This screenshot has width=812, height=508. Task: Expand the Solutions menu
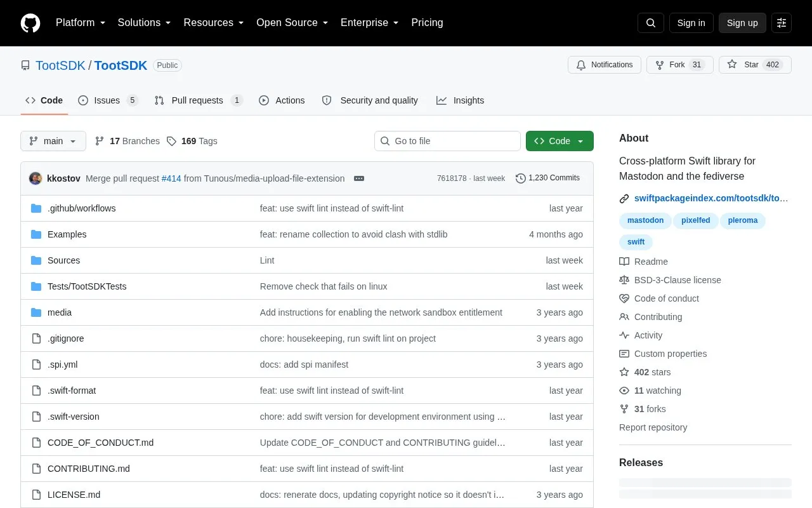(x=145, y=23)
